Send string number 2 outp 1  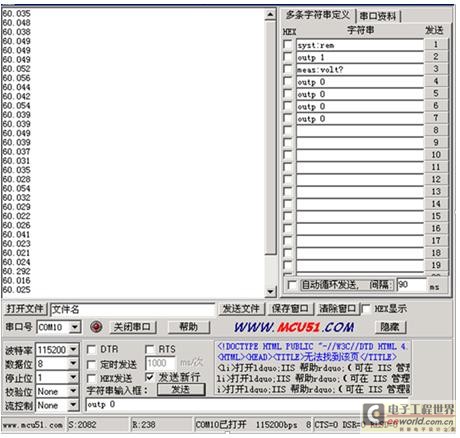(x=436, y=57)
